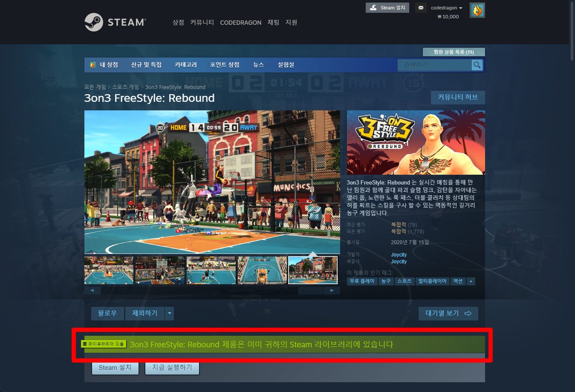
Task: Open the 뉴스 tab
Action: tap(258, 65)
